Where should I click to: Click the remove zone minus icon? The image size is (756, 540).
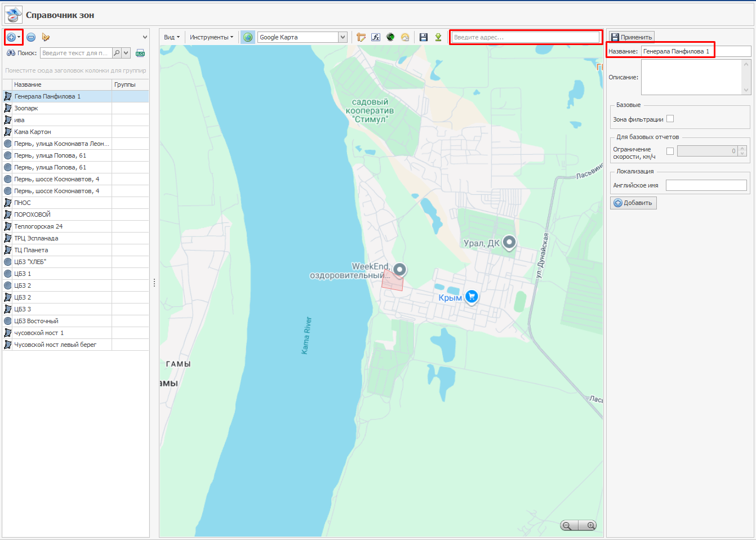(31, 37)
